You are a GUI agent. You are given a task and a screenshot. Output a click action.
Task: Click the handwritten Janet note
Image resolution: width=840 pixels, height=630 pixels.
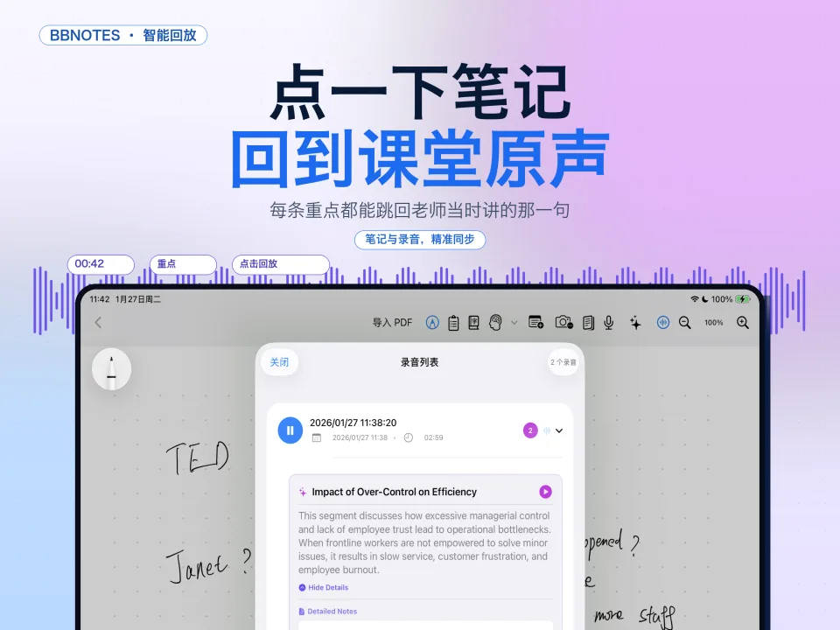click(x=208, y=564)
